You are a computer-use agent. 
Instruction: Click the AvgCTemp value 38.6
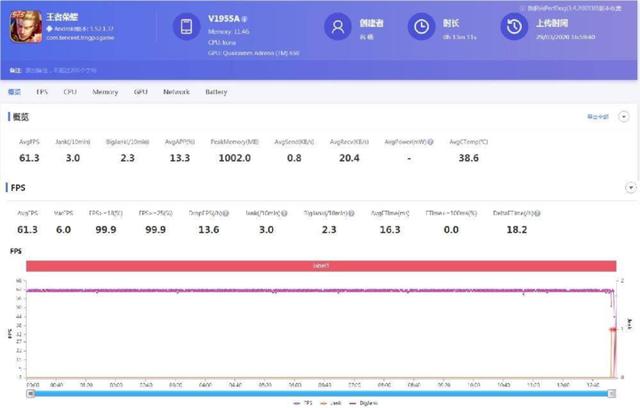(x=469, y=158)
